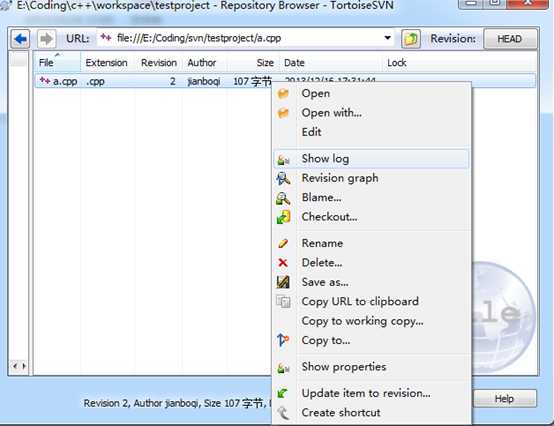Click the Open menu item's folder icon

(283, 94)
